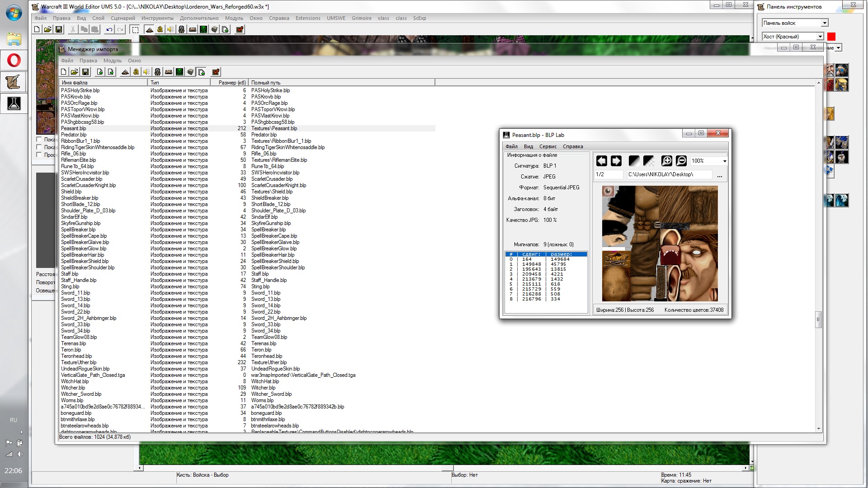Toggle the first checkbox under the minimap
This screenshot has height=488, width=868.
[39, 140]
